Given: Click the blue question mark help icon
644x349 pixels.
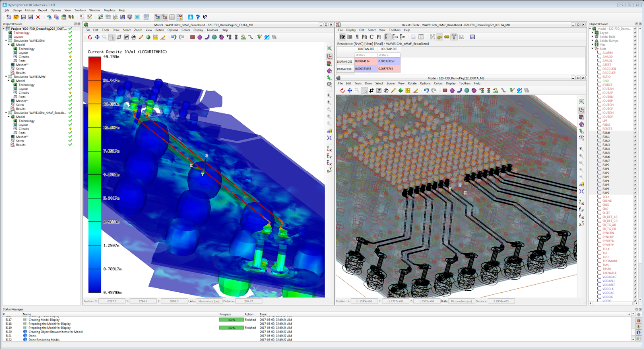Looking at the screenshot, I should [198, 17].
